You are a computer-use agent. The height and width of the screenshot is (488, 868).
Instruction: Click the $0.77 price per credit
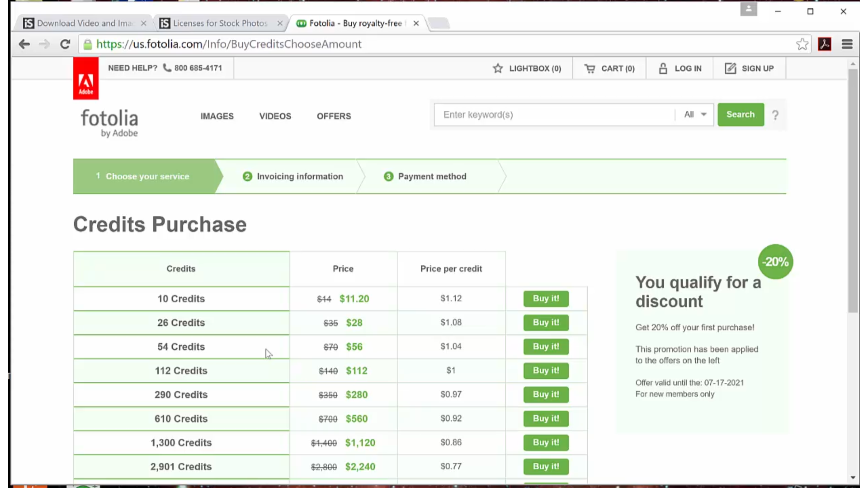[x=451, y=466]
